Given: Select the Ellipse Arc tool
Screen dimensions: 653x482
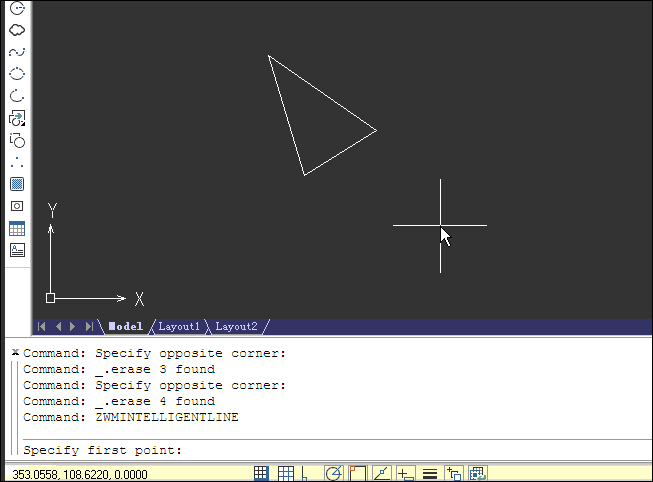Looking at the screenshot, I should [17, 96].
